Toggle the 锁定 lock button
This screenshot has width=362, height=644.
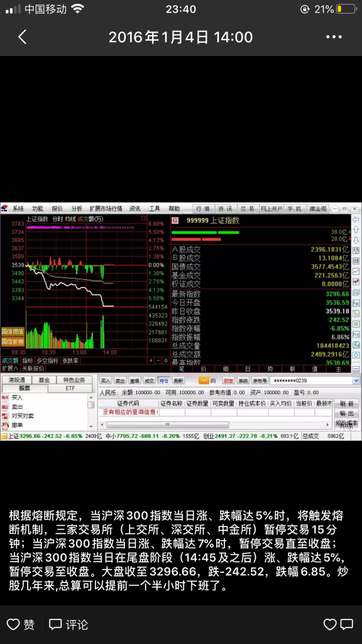point(229,380)
